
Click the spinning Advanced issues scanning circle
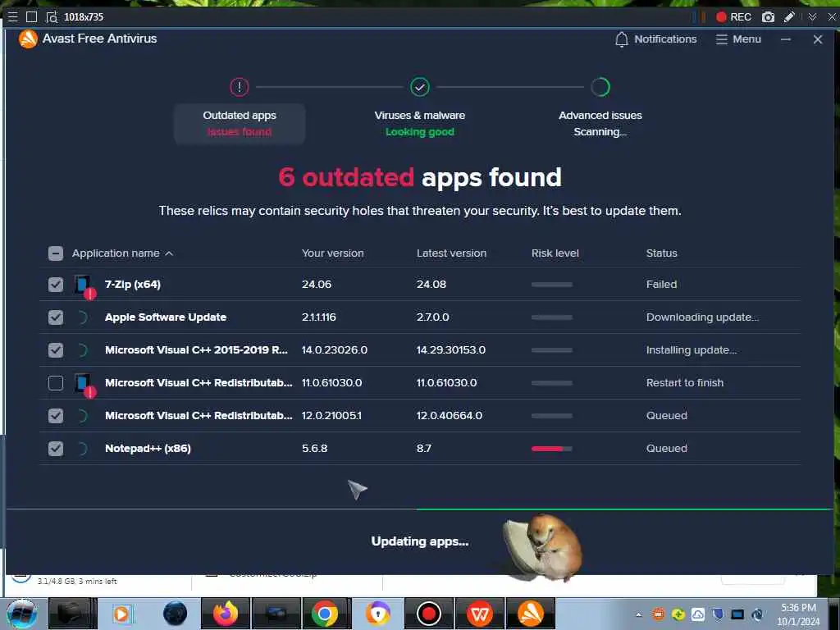[x=600, y=87]
